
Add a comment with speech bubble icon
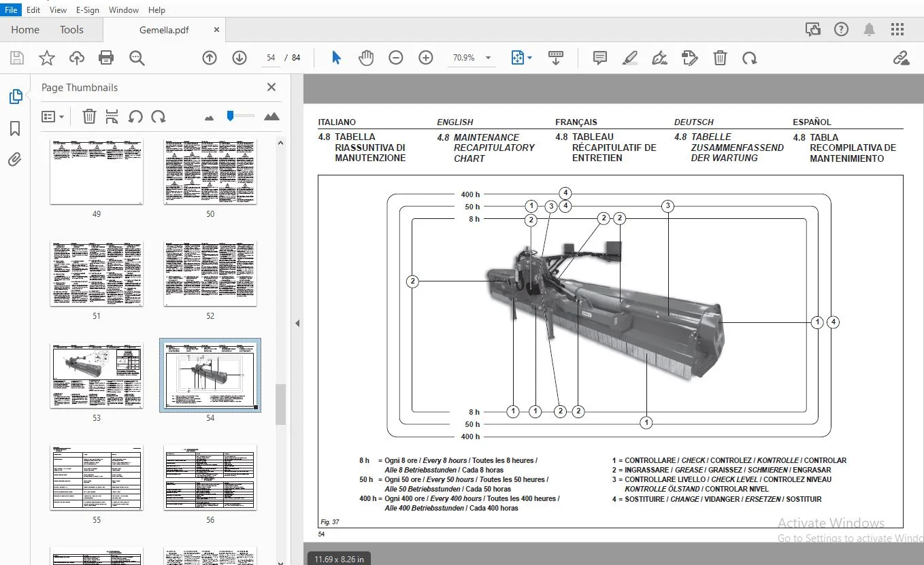599,58
